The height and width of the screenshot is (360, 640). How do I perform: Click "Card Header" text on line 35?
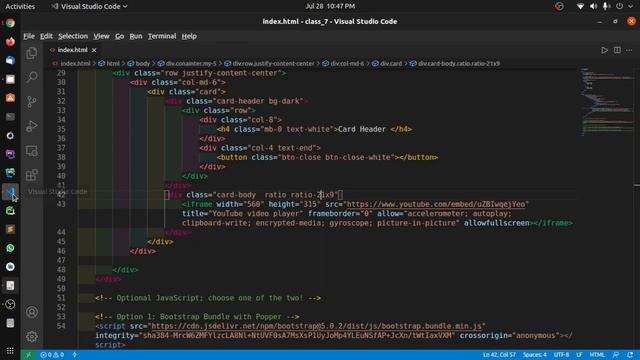coord(362,129)
